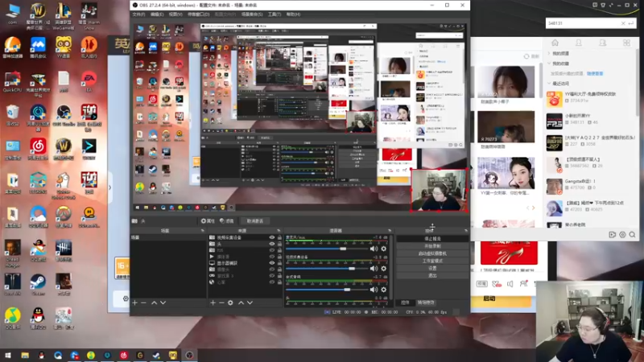Open the 编辑(E) menu in OBS
The image size is (644, 362).
(x=157, y=14)
